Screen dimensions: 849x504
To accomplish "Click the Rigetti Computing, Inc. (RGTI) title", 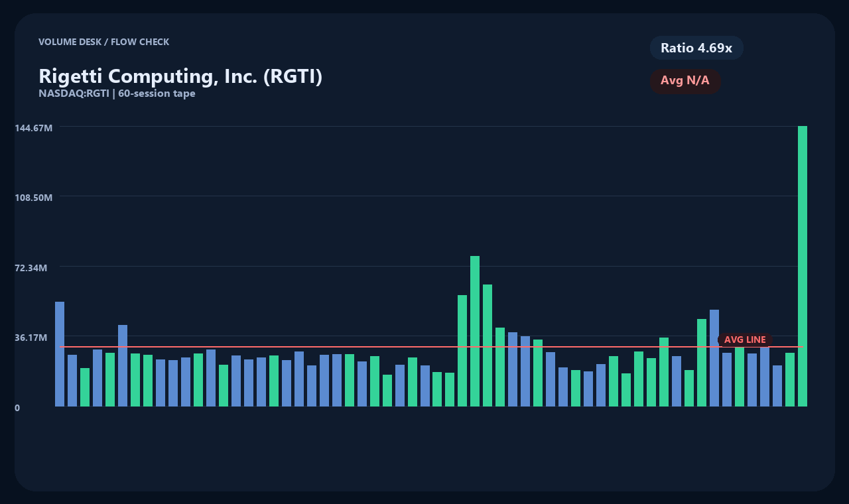I will (180, 76).
